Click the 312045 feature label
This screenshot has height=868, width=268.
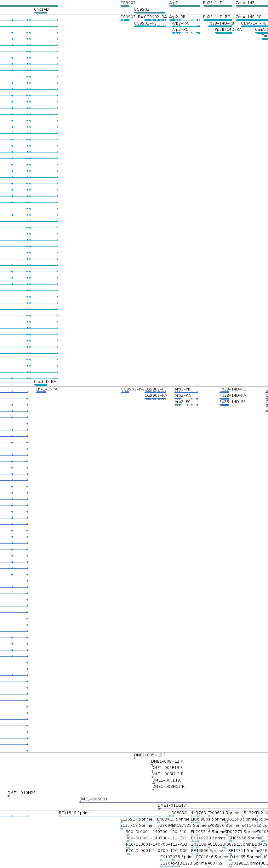[x=168, y=863]
